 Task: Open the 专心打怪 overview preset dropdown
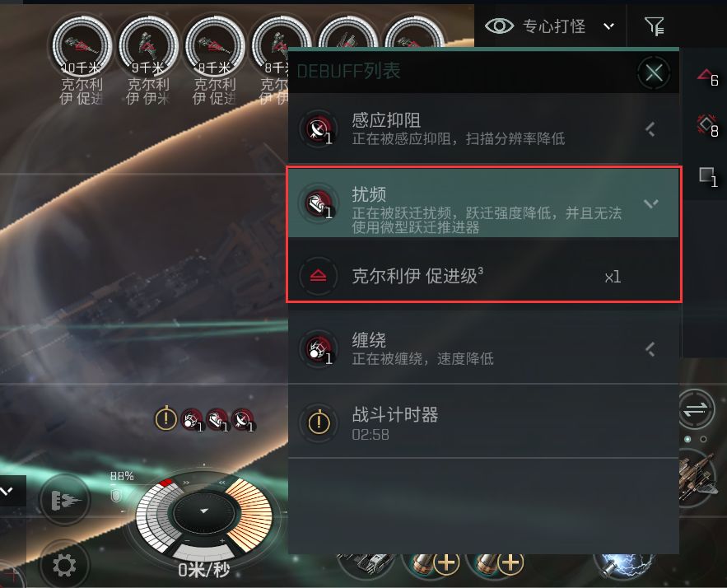[x=608, y=26]
